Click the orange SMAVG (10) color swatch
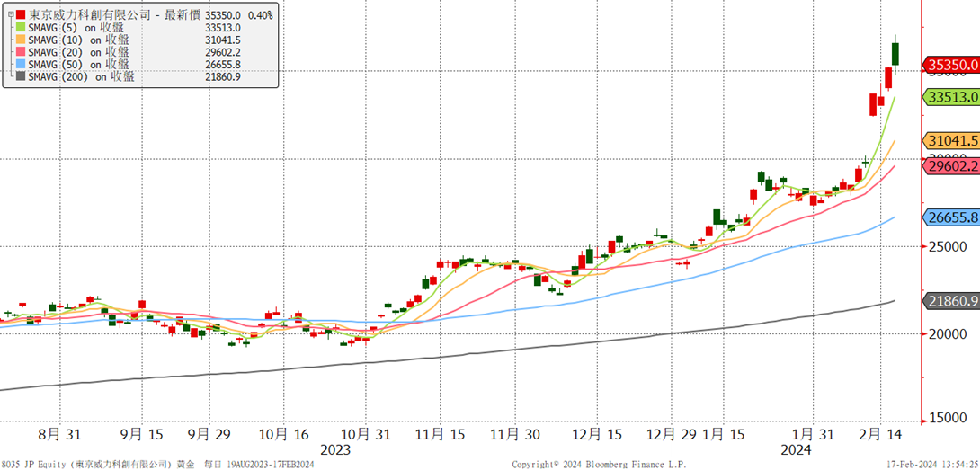The image size is (980, 470). pos(22,40)
